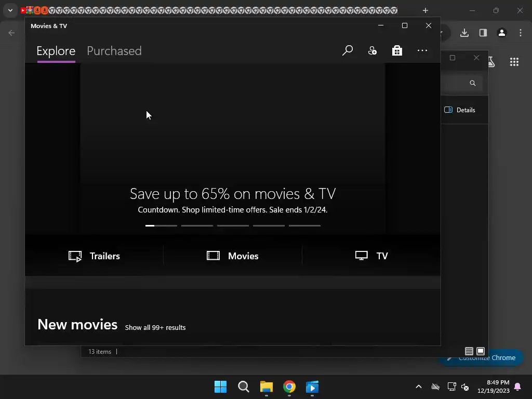This screenshot has width=532, height=399.
Task: Open the Trailers category
Action: (94, 256)
